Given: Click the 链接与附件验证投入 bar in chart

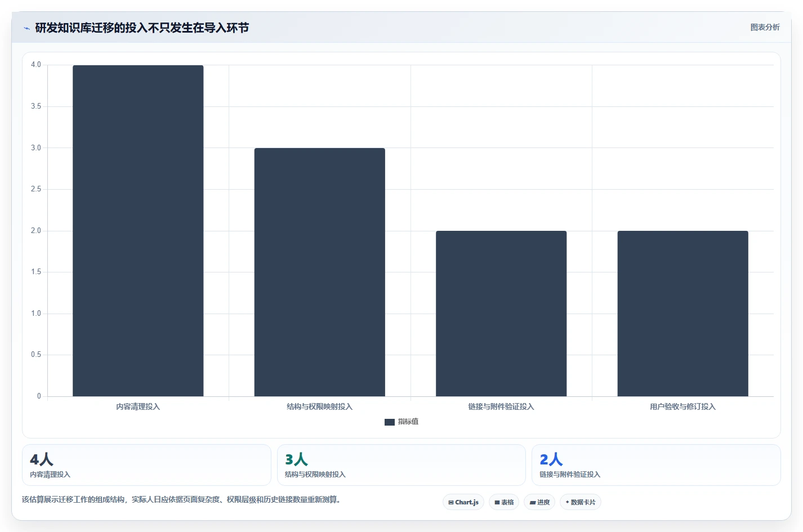Looking at the screenshot, I should pyautogui.click(x=501, y=314).
